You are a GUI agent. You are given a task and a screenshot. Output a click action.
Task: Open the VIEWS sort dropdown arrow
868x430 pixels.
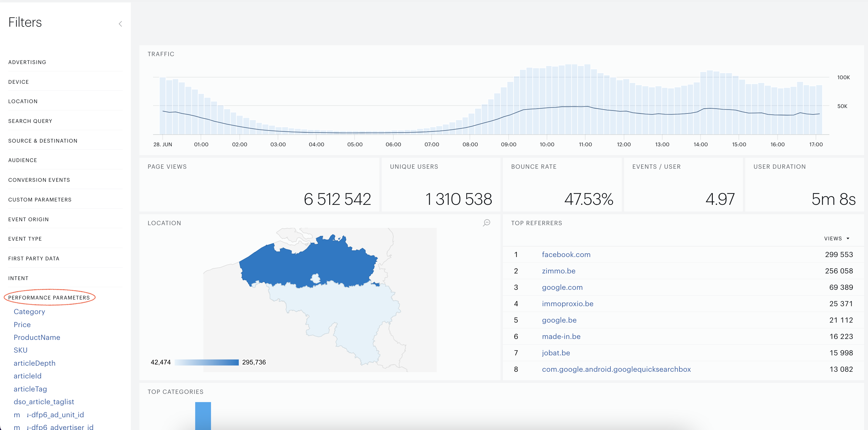(848, 239)
